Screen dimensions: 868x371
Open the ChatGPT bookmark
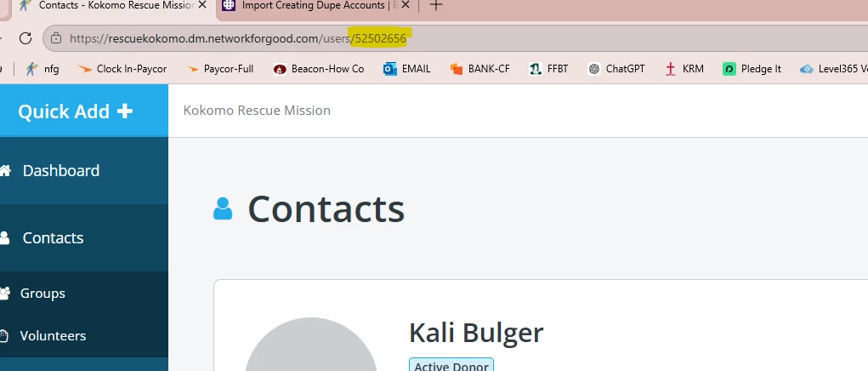pos(616,69)
